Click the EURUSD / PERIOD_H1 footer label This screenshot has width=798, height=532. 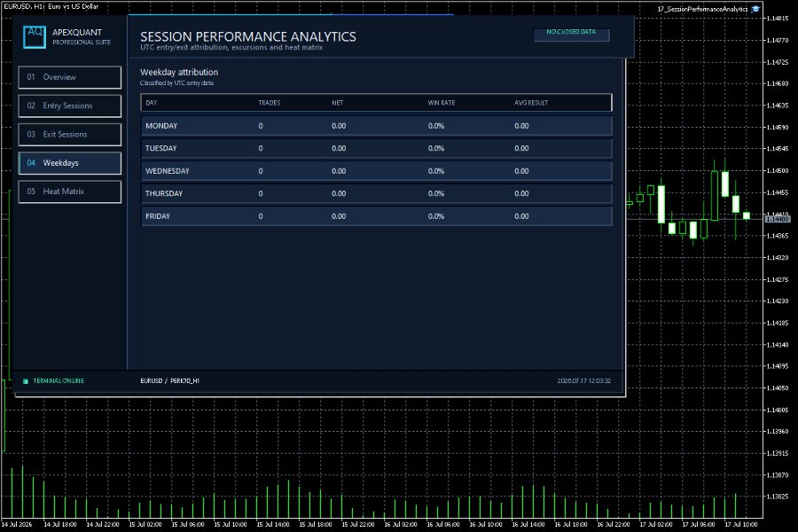pos(170,380)
